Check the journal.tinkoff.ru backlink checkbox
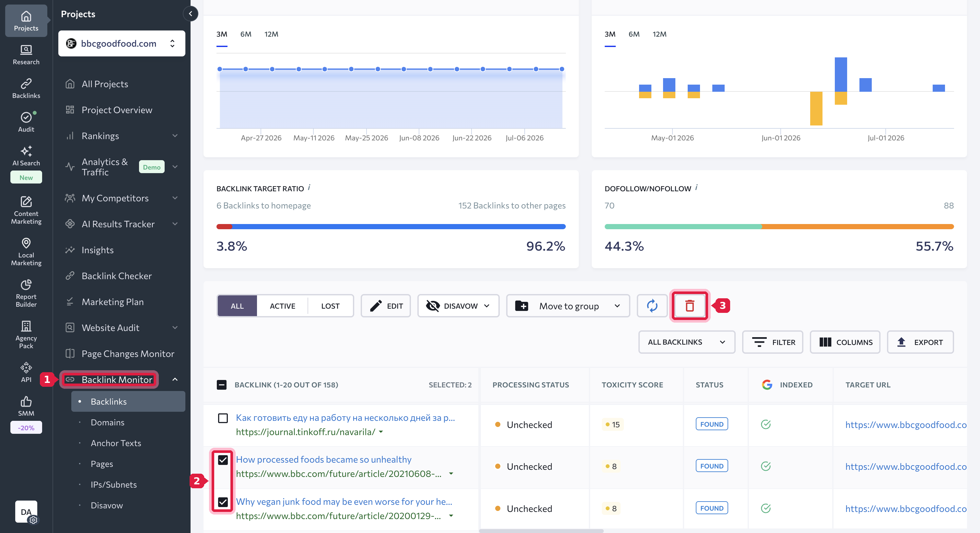Screen dimensions: 980x533 223,418
